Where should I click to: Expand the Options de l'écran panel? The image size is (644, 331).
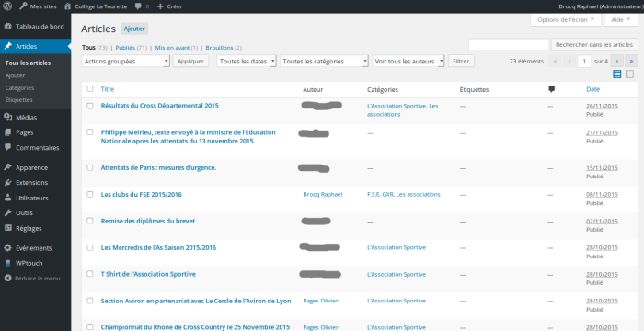[x=566, y=19]
